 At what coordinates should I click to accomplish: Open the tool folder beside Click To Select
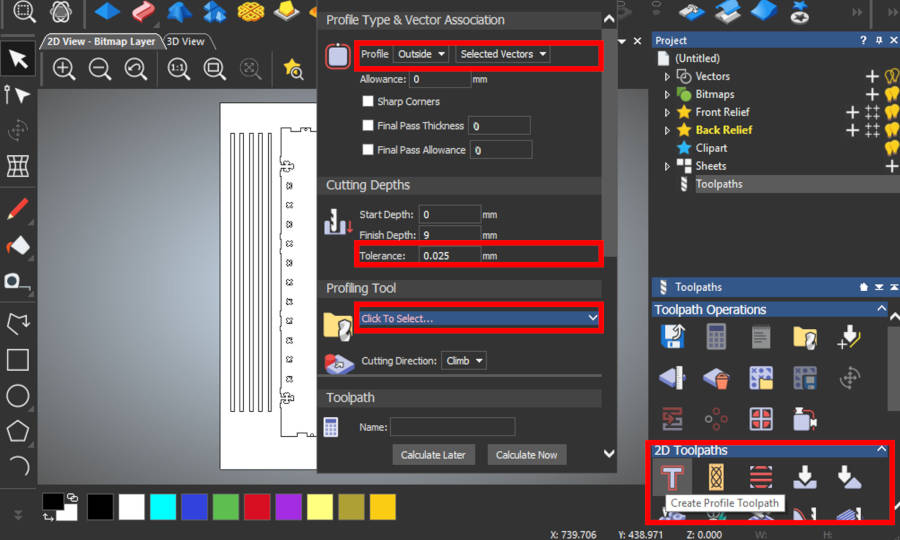337,326
